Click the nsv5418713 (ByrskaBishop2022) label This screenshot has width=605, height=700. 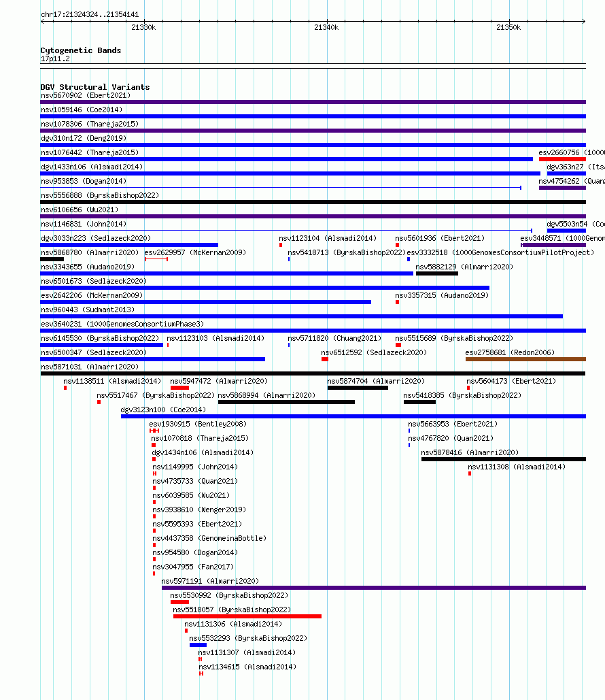tap(347, 252)
